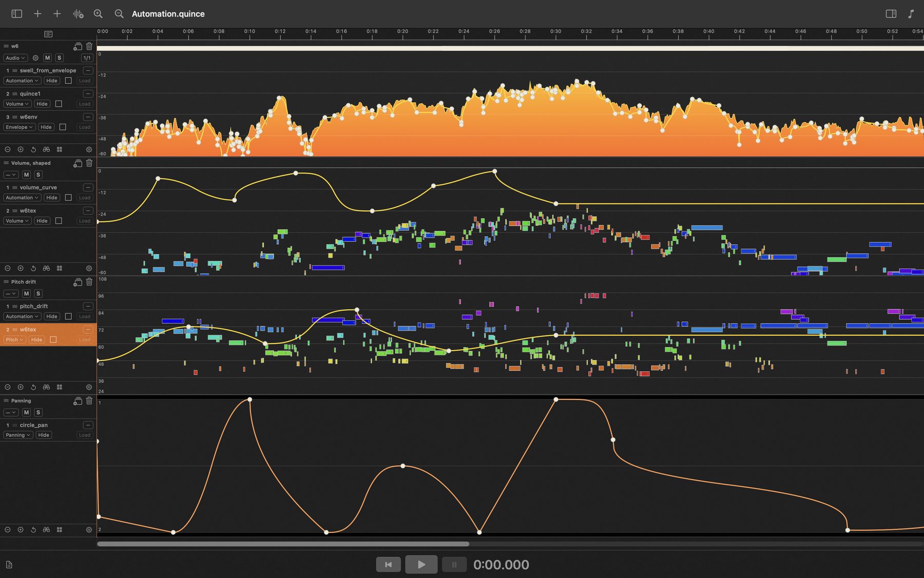The height and width of the screenshot is (578, 924).
Task: Click the music note icon
Action: pos(911,14)
